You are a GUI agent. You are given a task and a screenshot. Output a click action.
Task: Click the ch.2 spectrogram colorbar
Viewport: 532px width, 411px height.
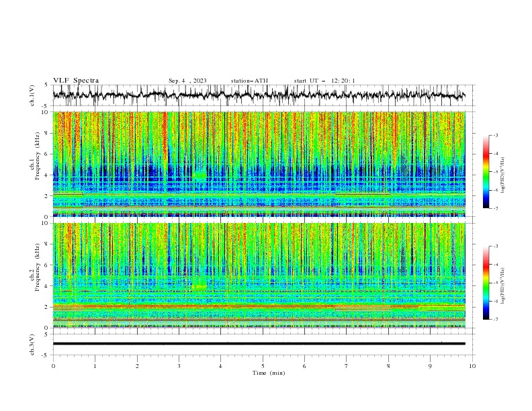[486, 283]
